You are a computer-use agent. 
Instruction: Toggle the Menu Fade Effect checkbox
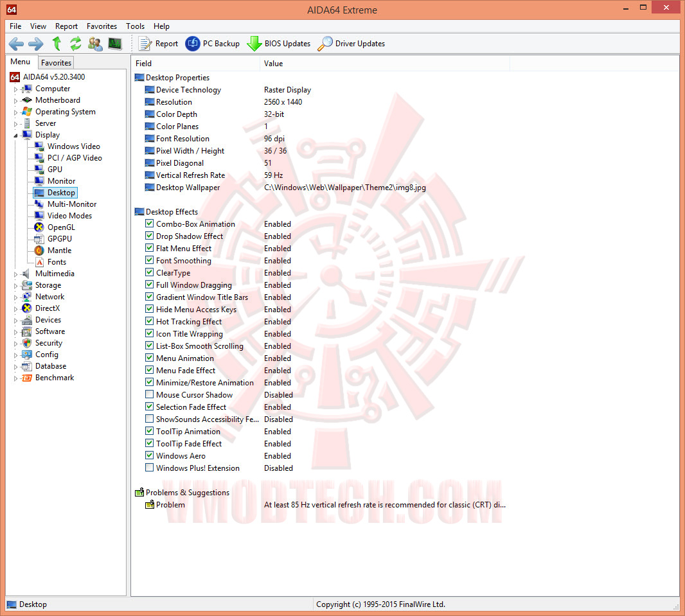[150, 370]
